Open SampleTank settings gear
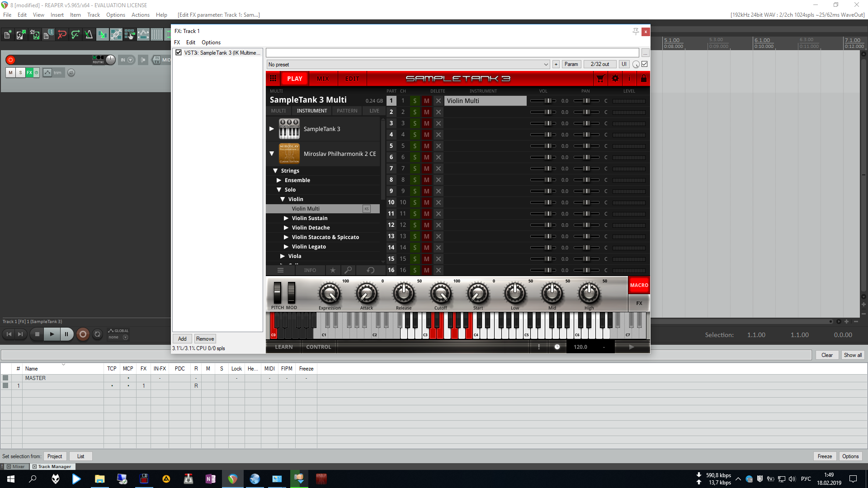 [x=615, y=79]
